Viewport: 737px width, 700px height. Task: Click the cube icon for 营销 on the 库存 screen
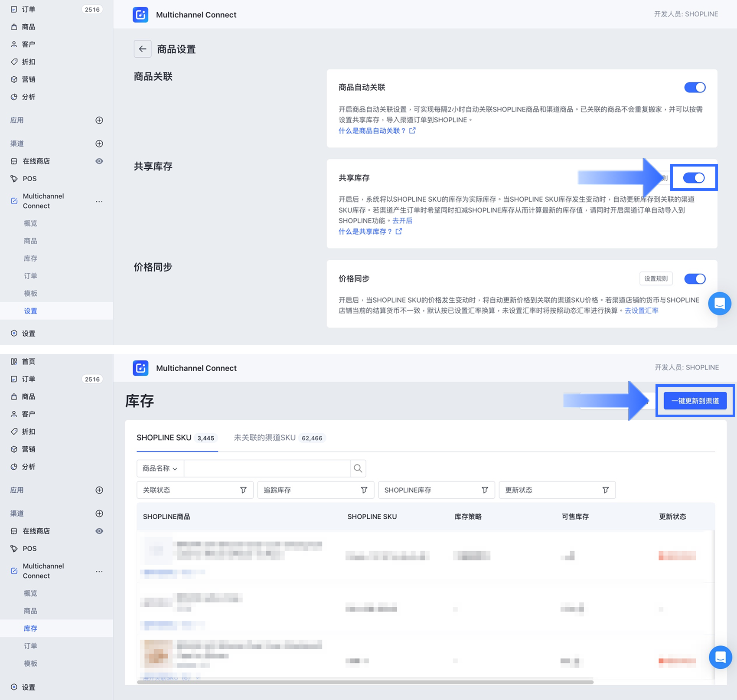click(x=14, y=449)
